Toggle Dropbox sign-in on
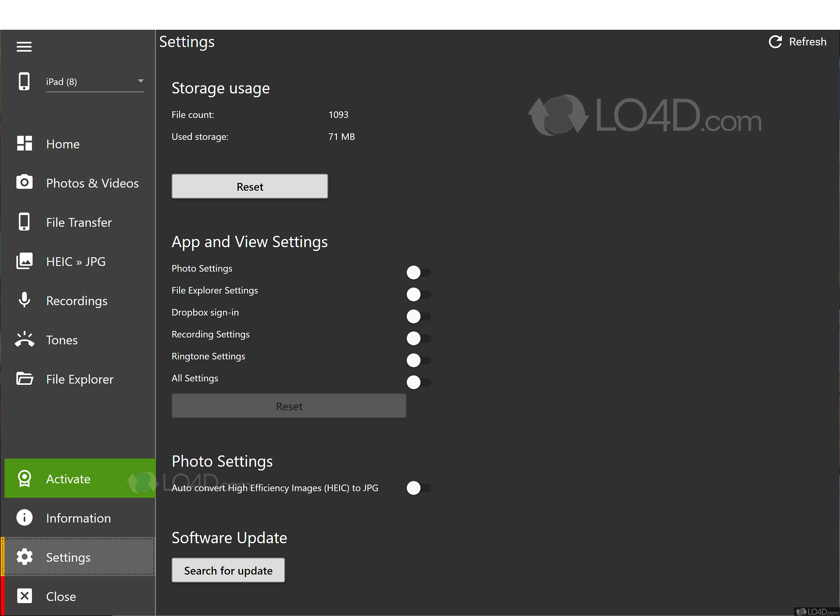The height and width of the screenshot is (616, 840). pyautogui.click(x=418, y=316)
